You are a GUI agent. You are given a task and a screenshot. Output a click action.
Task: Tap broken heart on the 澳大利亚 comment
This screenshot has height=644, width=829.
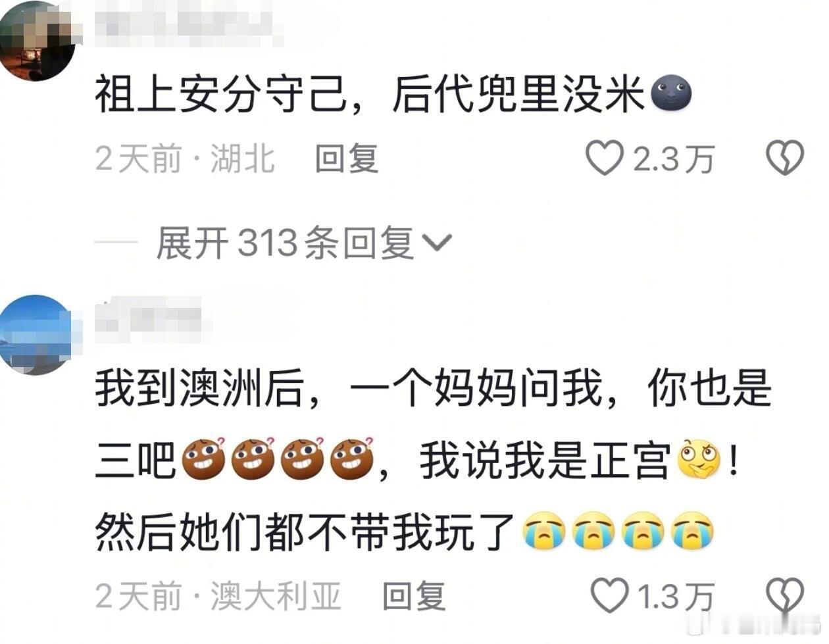(x=786, y=595)
